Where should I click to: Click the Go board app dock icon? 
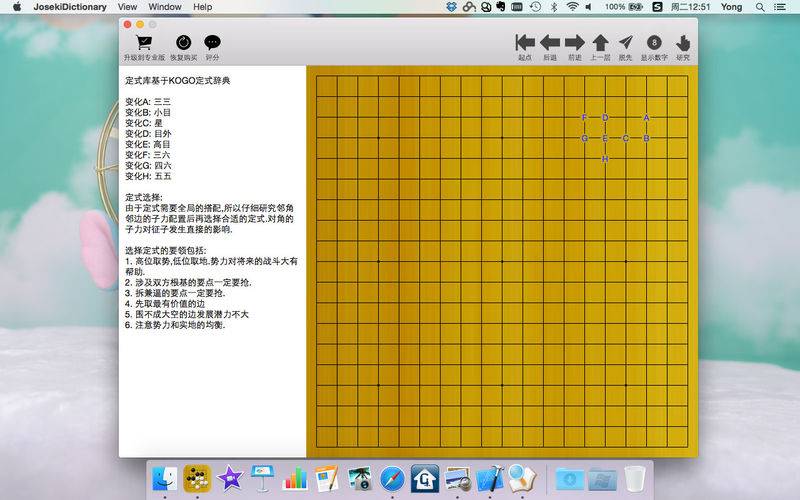[x=197, y=479]
